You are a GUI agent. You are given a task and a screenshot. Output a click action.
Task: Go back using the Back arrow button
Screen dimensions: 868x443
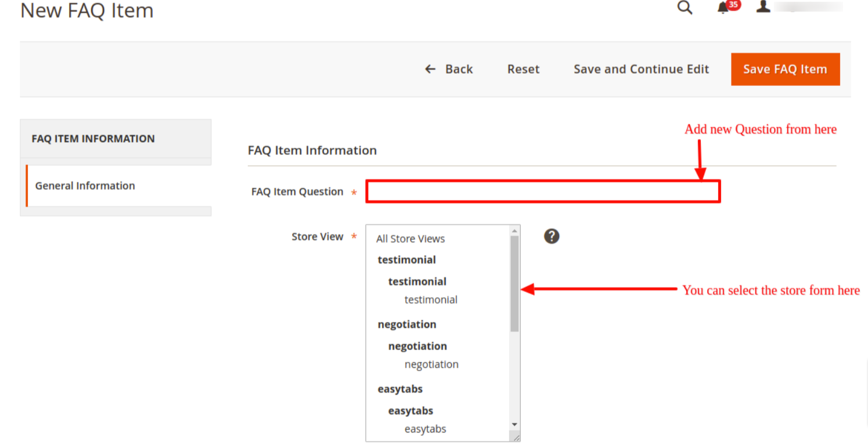[449, 69]
